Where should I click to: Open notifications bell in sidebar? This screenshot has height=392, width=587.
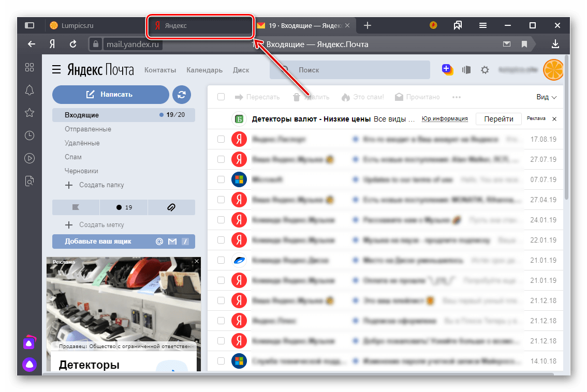30,90
